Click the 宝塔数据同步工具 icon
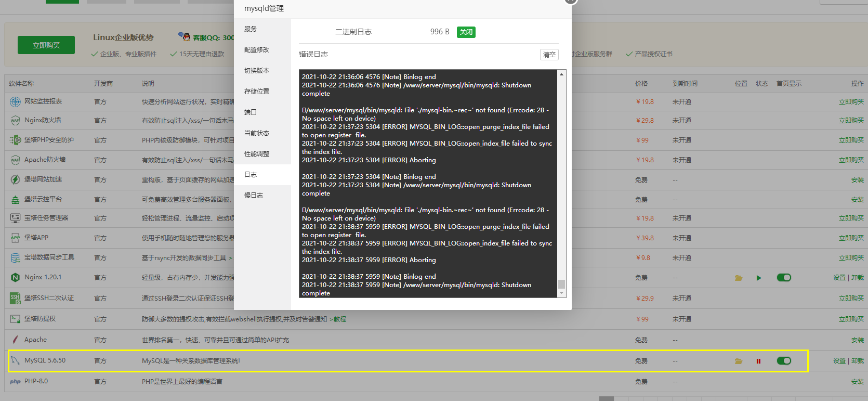The width and height of the screenshot is (868, 401). click(x=15, y=257)
